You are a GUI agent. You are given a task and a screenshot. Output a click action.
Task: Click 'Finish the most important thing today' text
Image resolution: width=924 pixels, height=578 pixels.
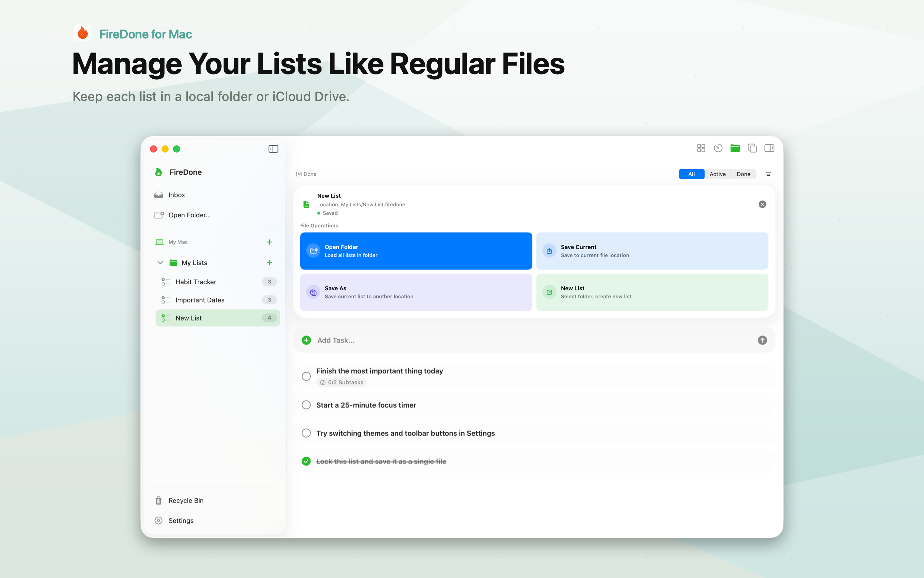point(380,371)
